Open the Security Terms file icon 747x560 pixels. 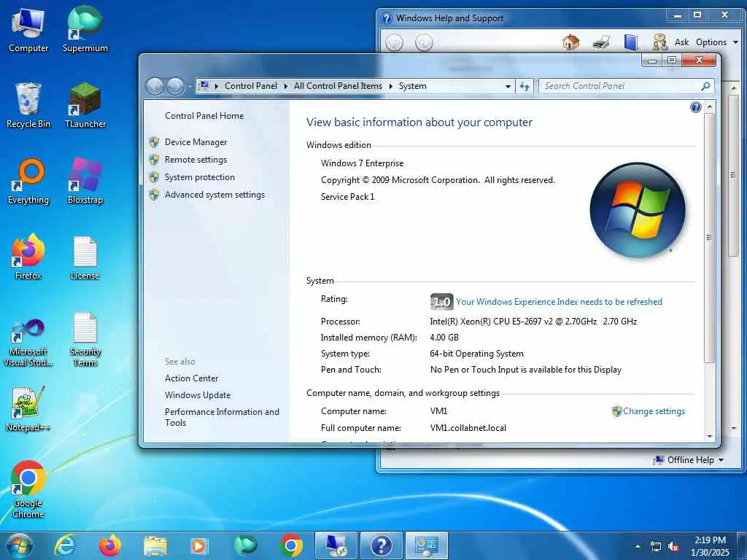click(85, 340)
